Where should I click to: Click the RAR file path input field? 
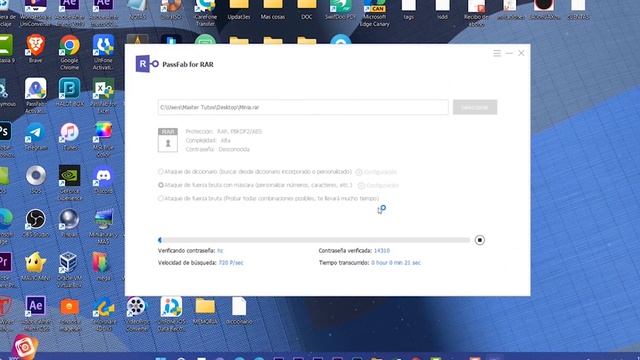303,107
